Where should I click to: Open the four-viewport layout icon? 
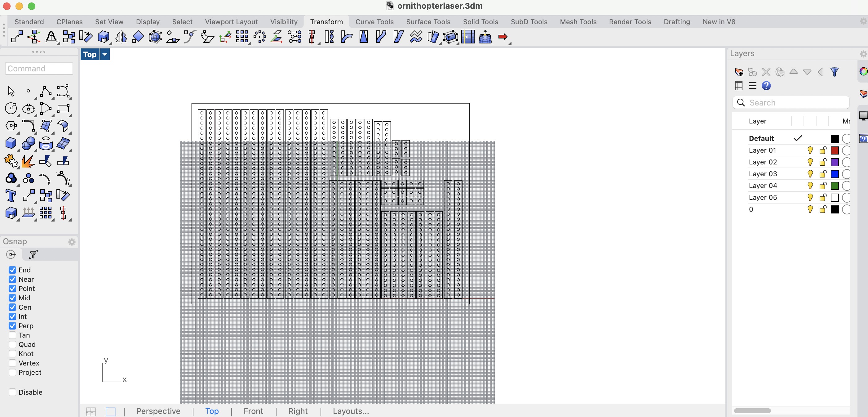pos(91,411)
